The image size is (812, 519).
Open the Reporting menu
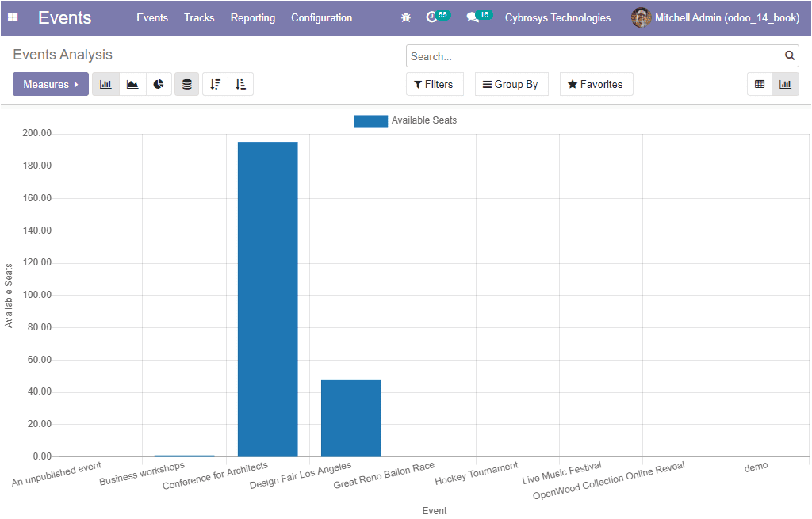(253, 17)
